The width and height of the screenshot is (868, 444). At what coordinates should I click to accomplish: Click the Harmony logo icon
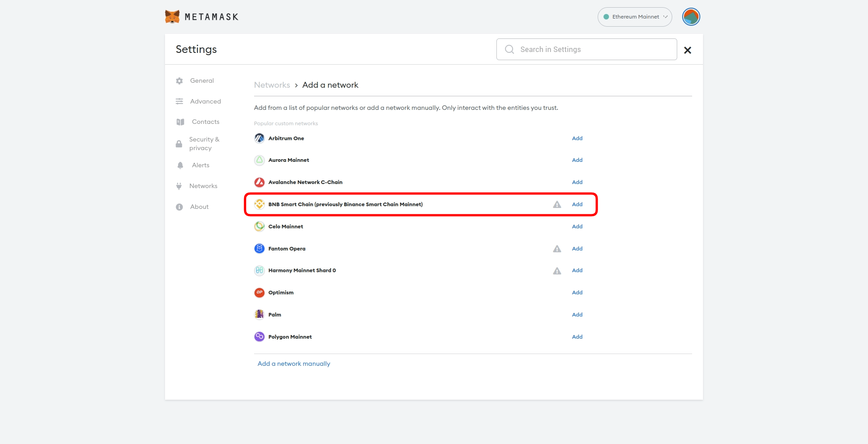(x=259, y=270)
